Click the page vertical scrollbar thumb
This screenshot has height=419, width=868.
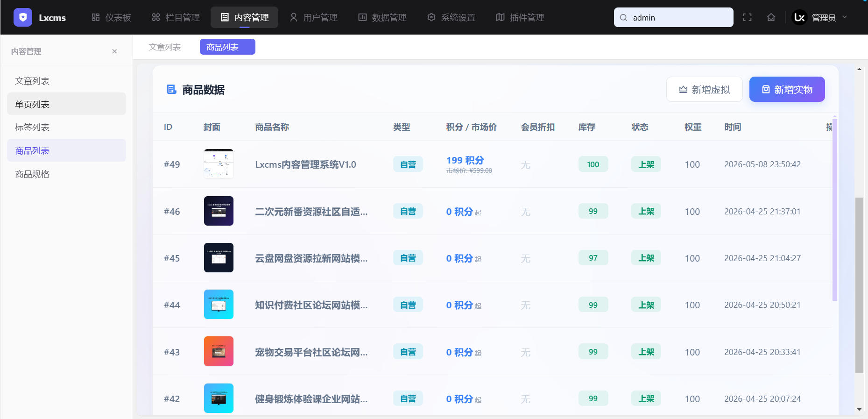(859, 285)
